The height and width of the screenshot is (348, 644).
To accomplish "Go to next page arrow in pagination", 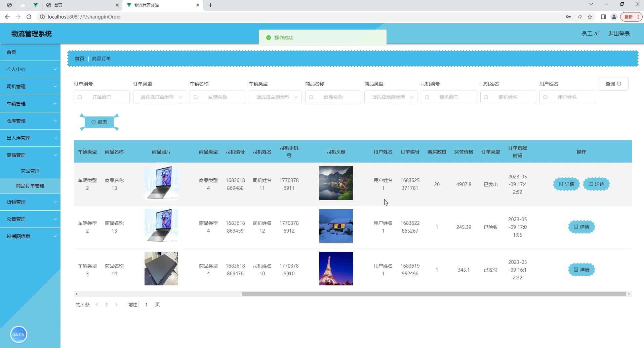I will pos(116,305).
